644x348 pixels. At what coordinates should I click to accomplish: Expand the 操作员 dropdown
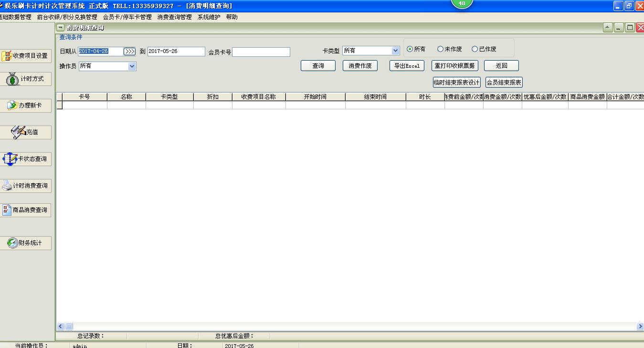click(132, 66)
